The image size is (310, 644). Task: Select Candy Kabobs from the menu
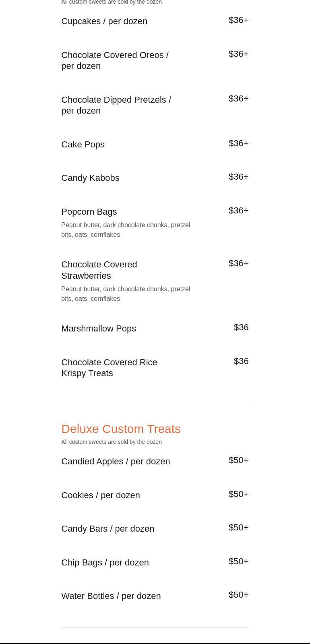point(90,178)
